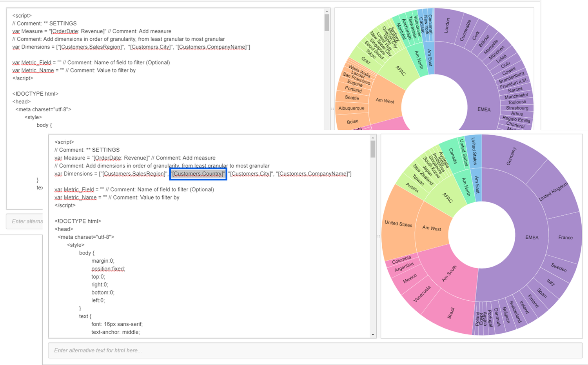This screenshot has width=588, height=365.
Task: Click the down arrow on the lower editor scrollbar
Action: [x=372, y=334]
